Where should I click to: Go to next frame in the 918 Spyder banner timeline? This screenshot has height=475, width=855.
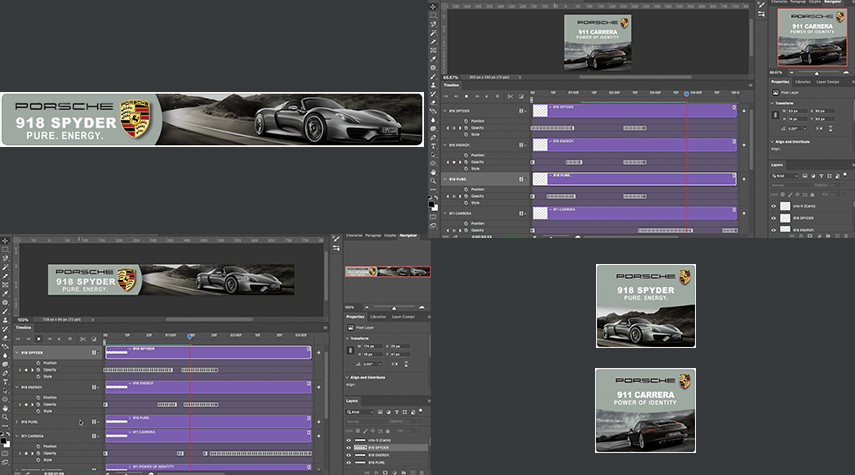point(50,339)
